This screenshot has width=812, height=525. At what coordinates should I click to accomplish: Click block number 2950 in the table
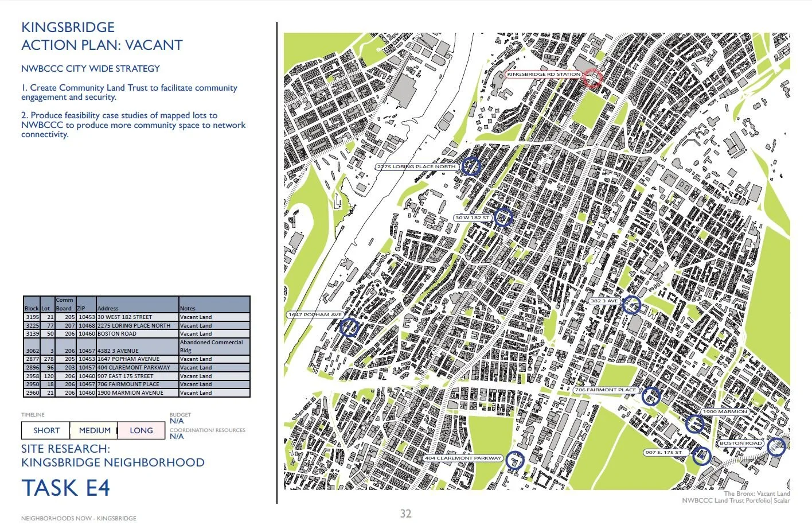32,384
